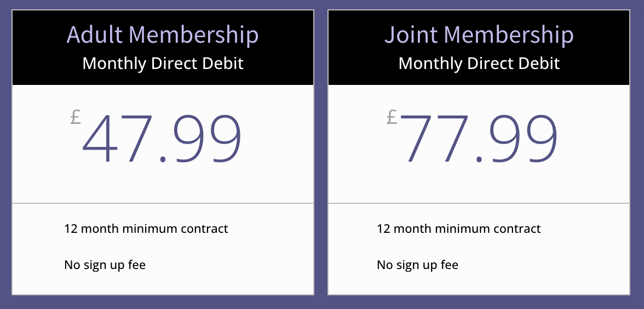Image resolution: width=644 pixels, height=309 pixels.
Task: Select Monthly Direct Debit under Joint Membership
Action: (x=479, y=63)
